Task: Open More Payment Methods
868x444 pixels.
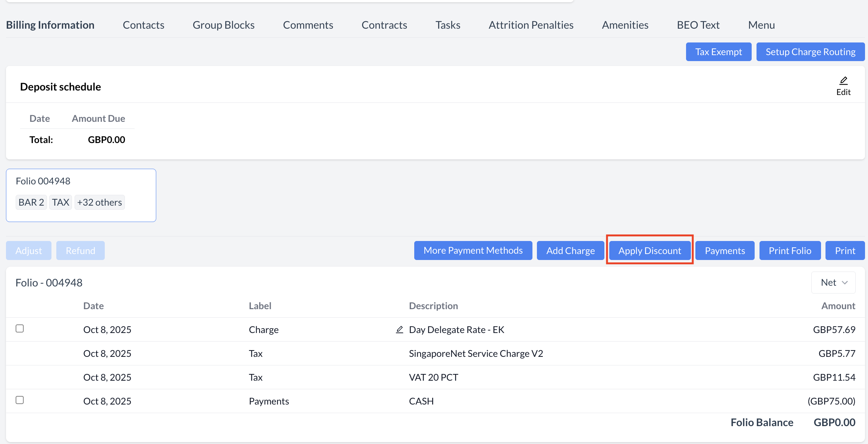Action: (x=473, y=251)
